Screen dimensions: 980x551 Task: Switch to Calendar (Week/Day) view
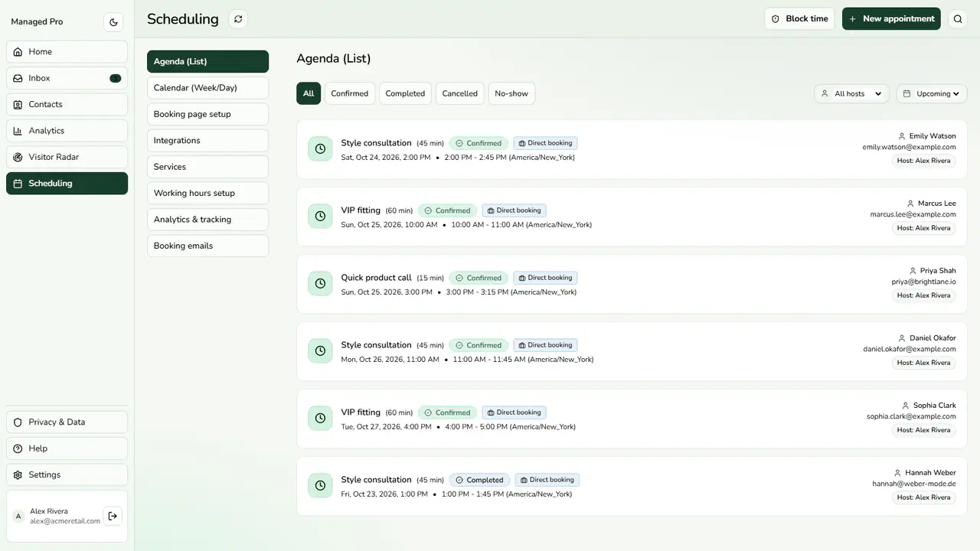click(207, 88)
